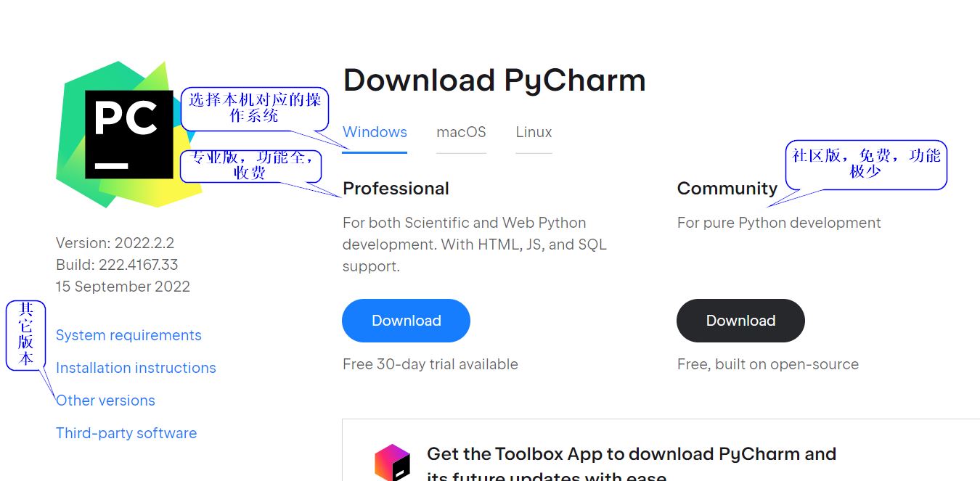Click the Community edition annotation callout
The height and width of the screenshot is (481, 980).
[x=865, y=164]
